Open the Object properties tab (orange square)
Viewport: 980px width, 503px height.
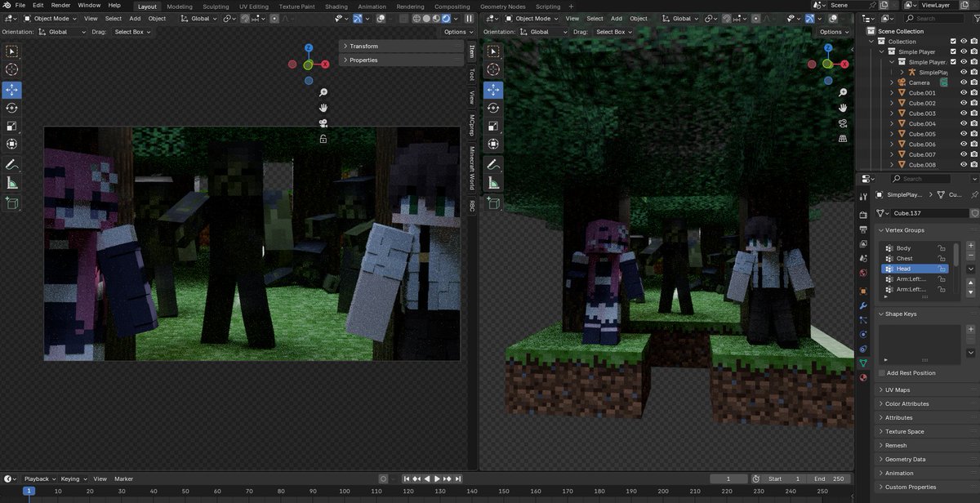click(863, 291)
